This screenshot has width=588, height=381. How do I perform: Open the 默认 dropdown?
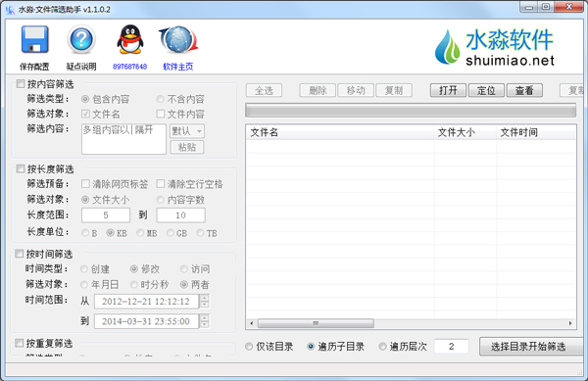(x=187, y=131)
